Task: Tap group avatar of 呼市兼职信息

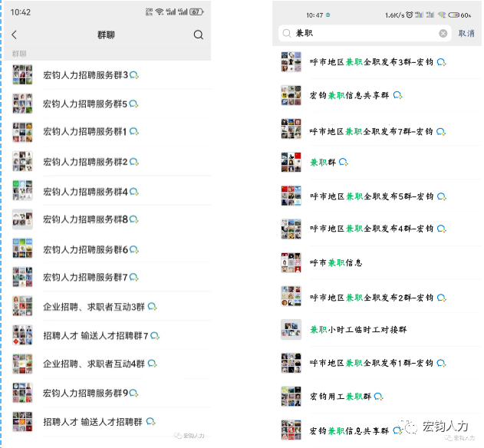Action: coord(291,263)
